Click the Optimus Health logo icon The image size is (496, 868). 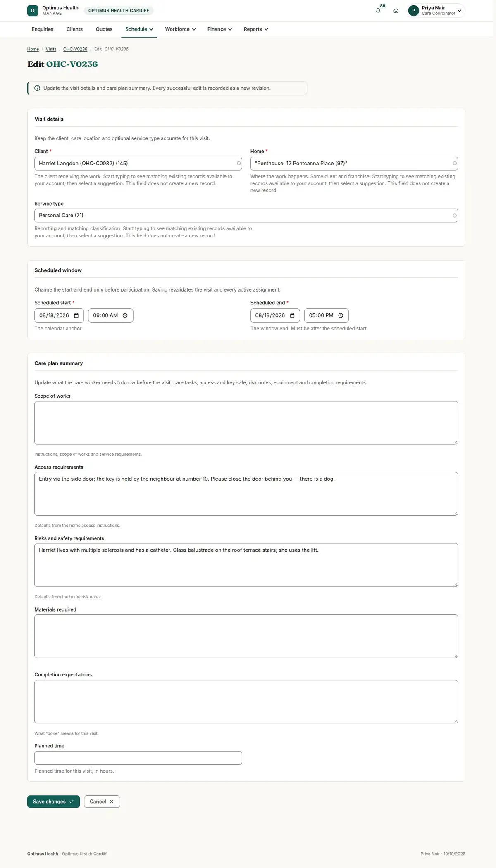[x=33, y=11]
